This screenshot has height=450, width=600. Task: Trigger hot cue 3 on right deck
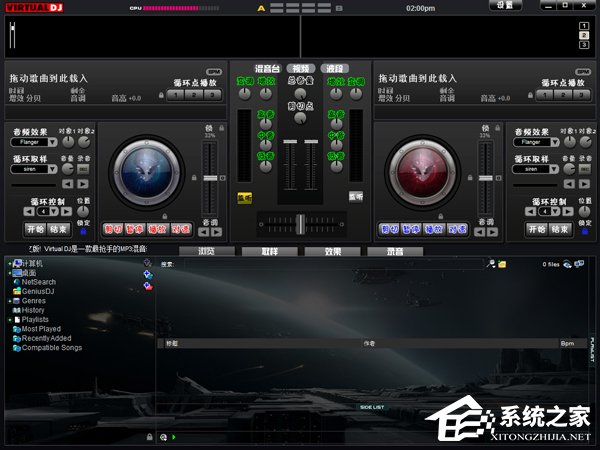[x=582, y=95]
